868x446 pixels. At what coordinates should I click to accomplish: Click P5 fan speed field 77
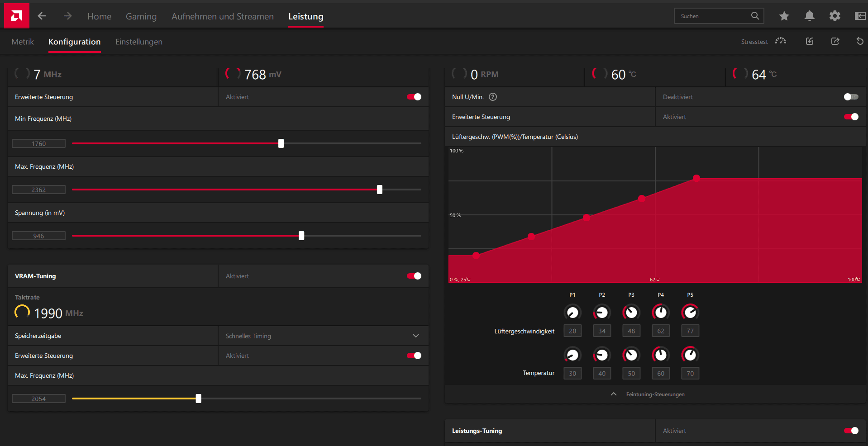tap(690, 331)
